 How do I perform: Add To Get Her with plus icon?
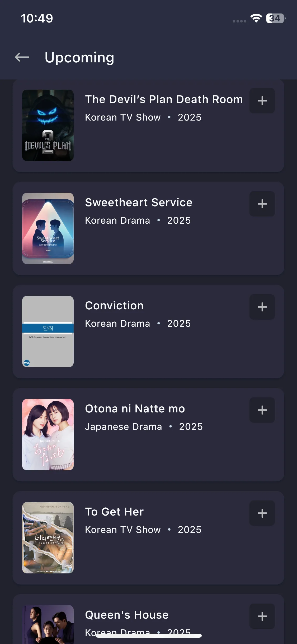pos(262,513)
